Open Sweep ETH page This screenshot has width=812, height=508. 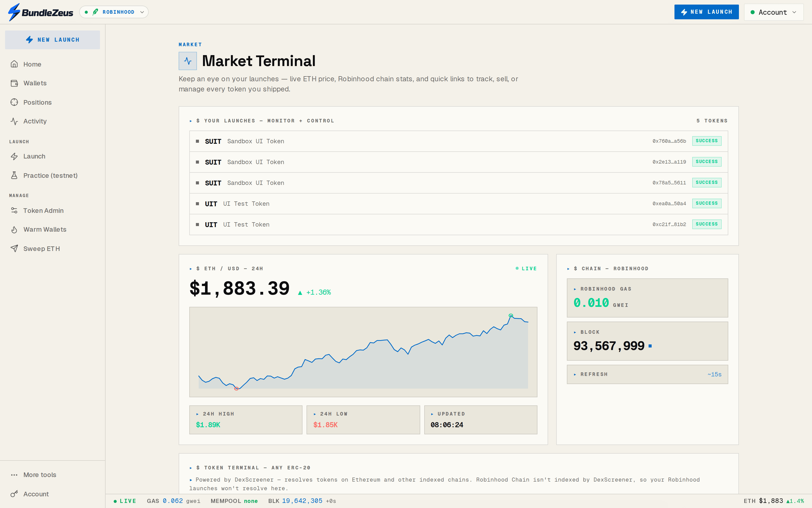42,248
